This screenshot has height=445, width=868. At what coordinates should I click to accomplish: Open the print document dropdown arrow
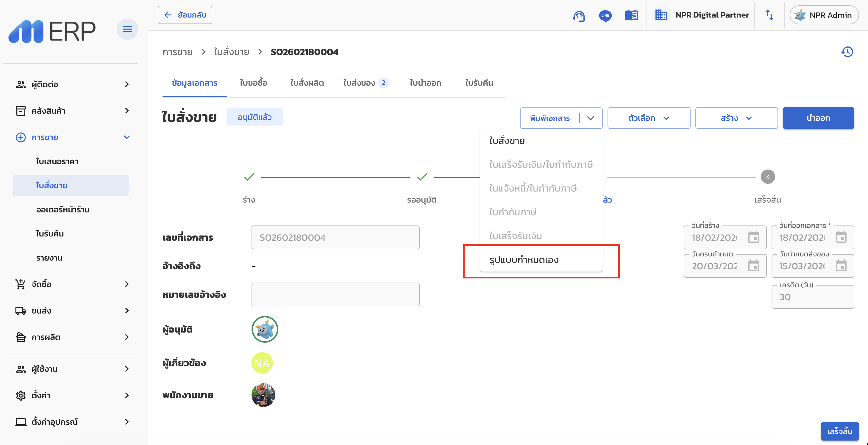point(590,118)
